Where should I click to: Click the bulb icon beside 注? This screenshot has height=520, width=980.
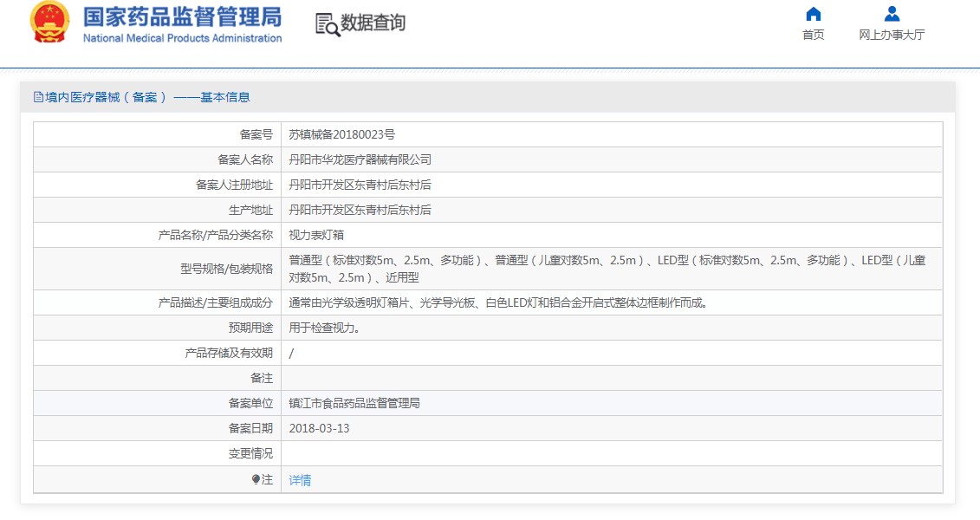point(256,479)
